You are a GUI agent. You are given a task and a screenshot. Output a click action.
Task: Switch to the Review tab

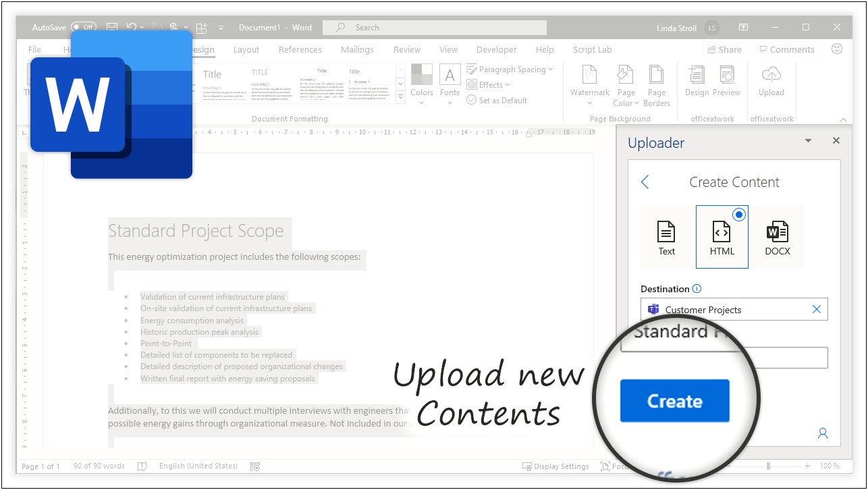[407, 49]
